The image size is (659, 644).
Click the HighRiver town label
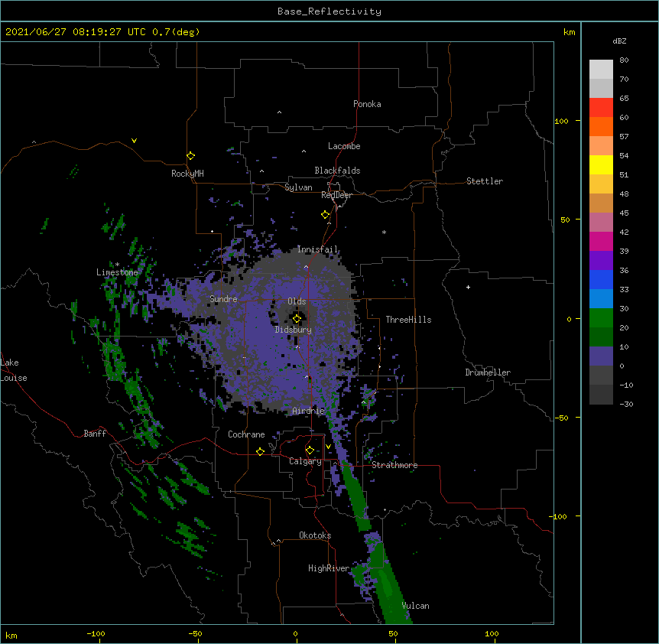(x=329, y=568)
